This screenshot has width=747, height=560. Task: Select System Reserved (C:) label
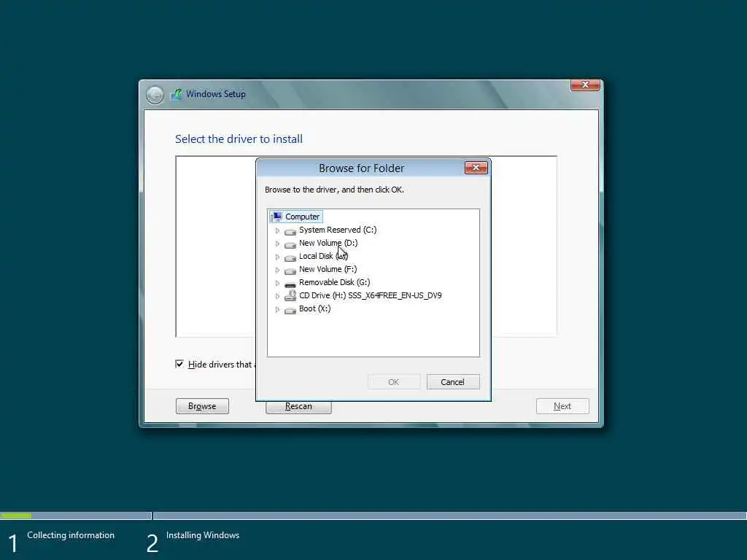[338, 230]
